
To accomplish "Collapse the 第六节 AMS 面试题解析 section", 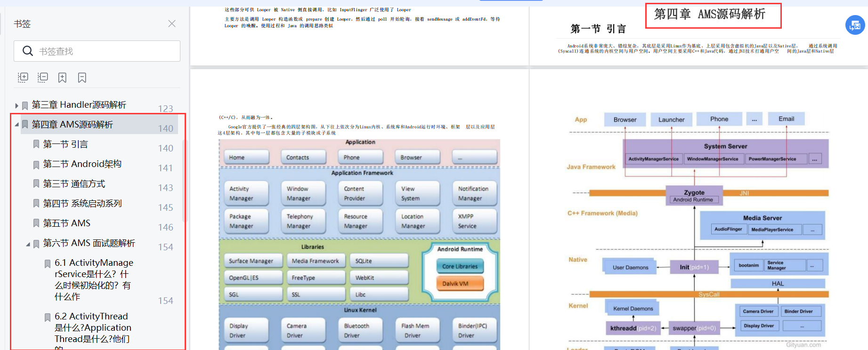I will (x=28, y=244).
